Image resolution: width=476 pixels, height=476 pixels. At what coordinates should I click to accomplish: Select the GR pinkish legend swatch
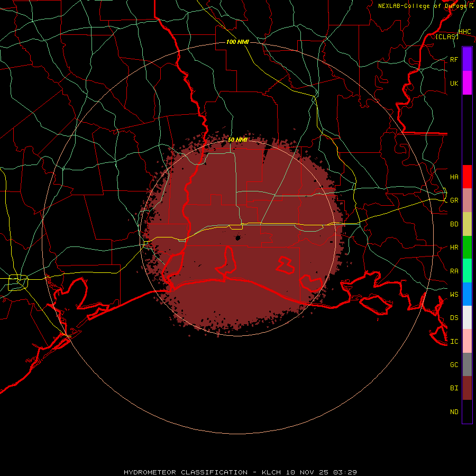tap(467, 200)
